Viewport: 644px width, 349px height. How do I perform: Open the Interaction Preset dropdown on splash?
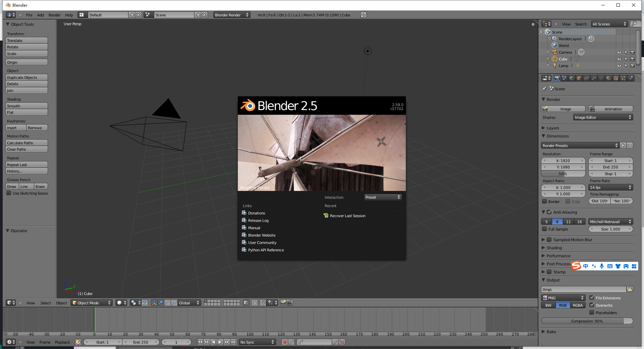pos(383,197)
